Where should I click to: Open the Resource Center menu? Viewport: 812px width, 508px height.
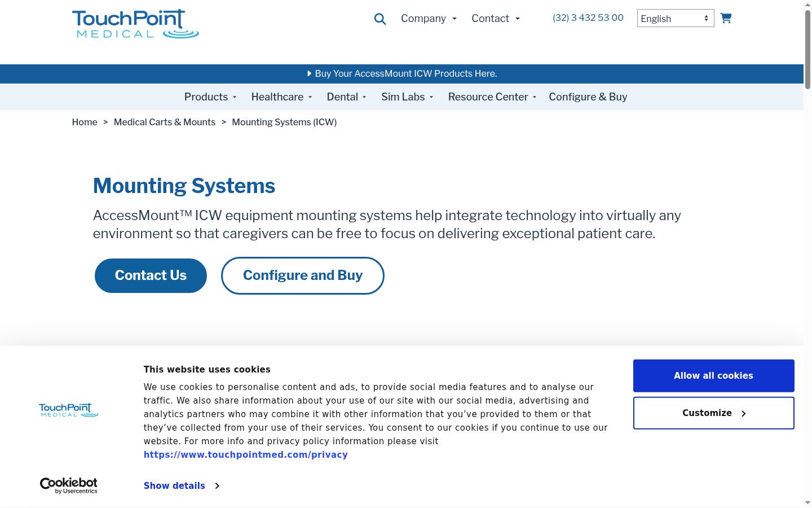coord(492,97)
